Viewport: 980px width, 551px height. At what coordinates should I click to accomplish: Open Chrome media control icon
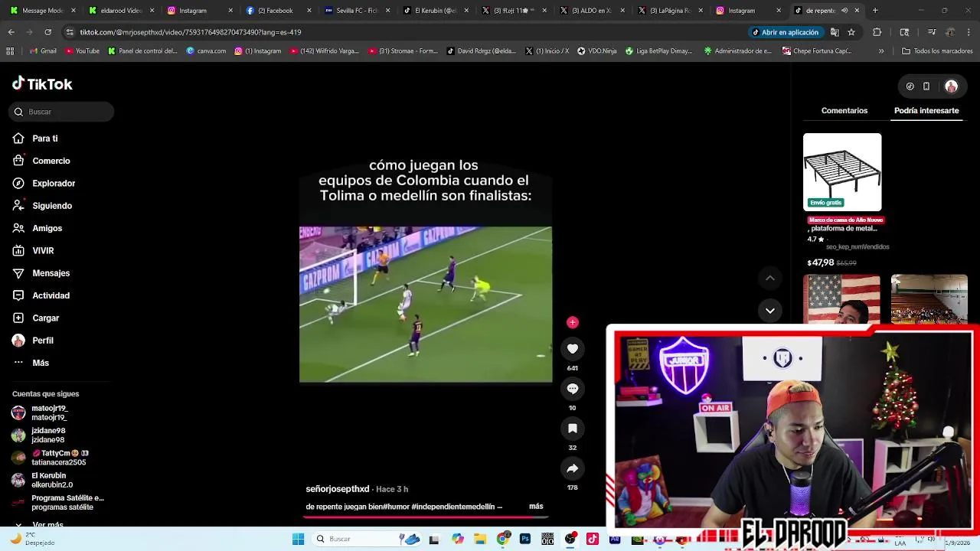click(x=932, y=32)
